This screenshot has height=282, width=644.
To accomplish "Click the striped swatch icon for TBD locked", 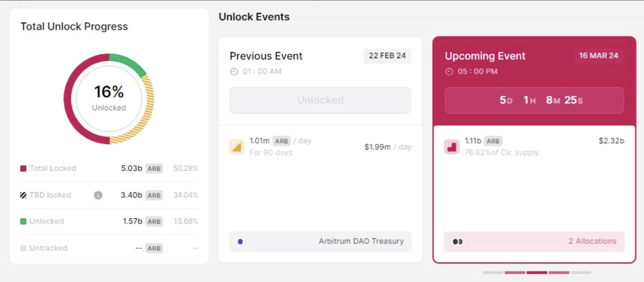I will (x=24, y=195).
